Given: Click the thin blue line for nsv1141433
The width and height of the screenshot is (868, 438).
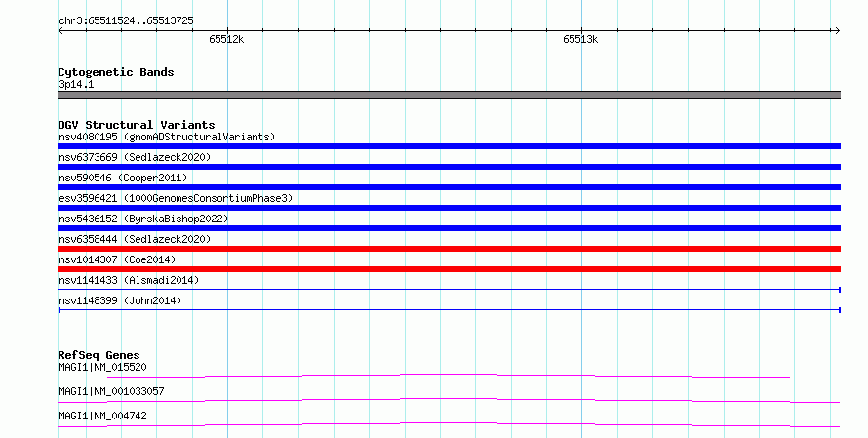Looking at the screenshot, I should coord(449,290).
